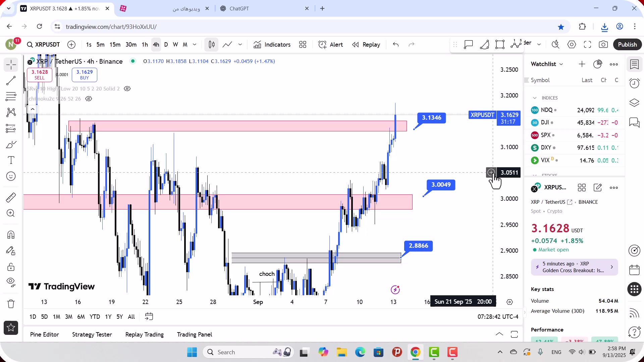Show the hidden SRv indicator eye icon

[127, 89]
